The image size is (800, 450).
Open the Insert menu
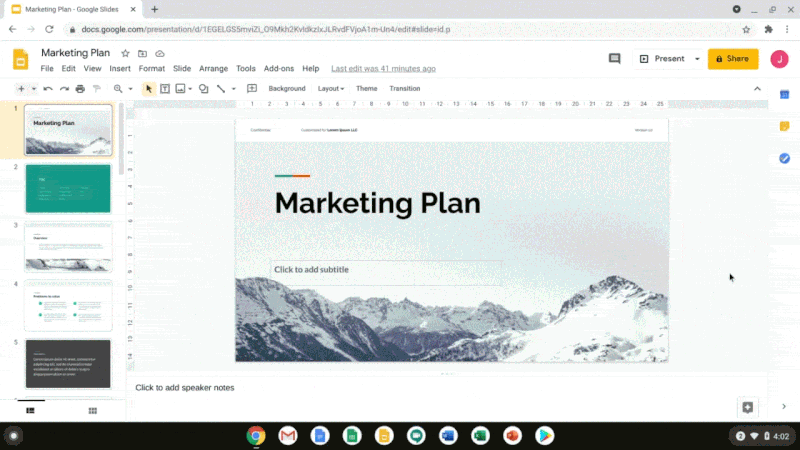[120, 69]
